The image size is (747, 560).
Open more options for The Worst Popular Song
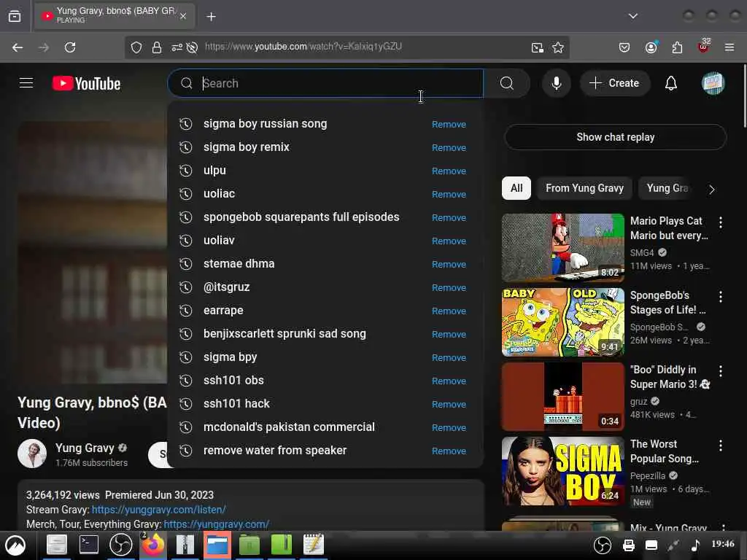coord(720,446)
